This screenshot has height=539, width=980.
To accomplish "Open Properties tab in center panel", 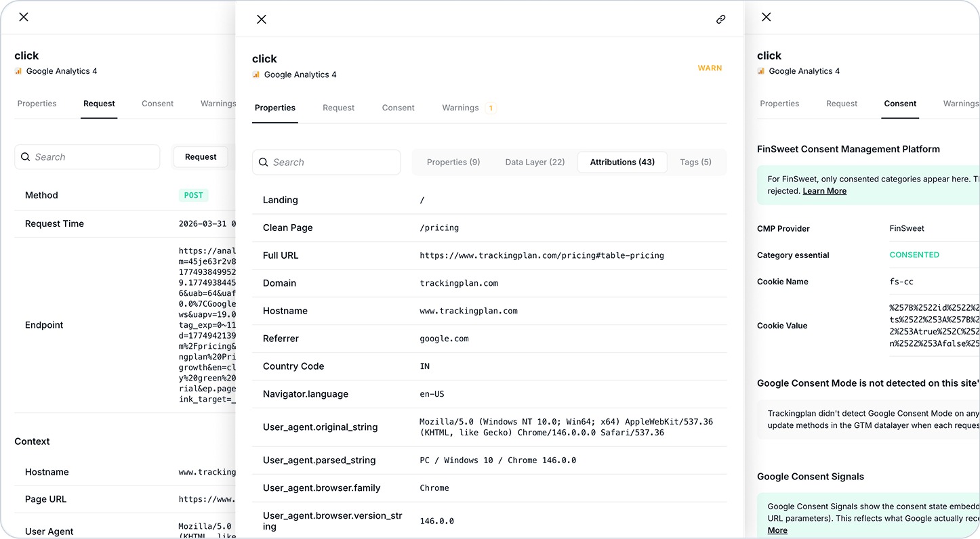I will [x=275, y=108].
